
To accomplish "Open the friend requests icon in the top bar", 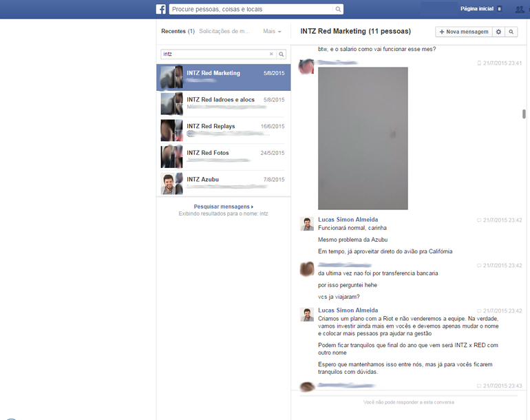I will (520, 10).
